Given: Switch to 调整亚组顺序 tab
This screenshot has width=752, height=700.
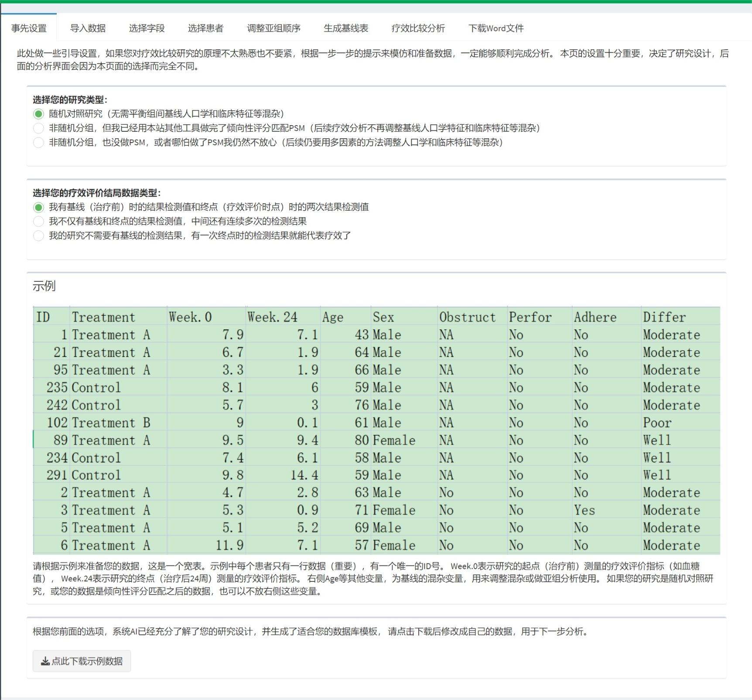Looking at the screenshot, I should pyautogui.click(x=273, y=28).
